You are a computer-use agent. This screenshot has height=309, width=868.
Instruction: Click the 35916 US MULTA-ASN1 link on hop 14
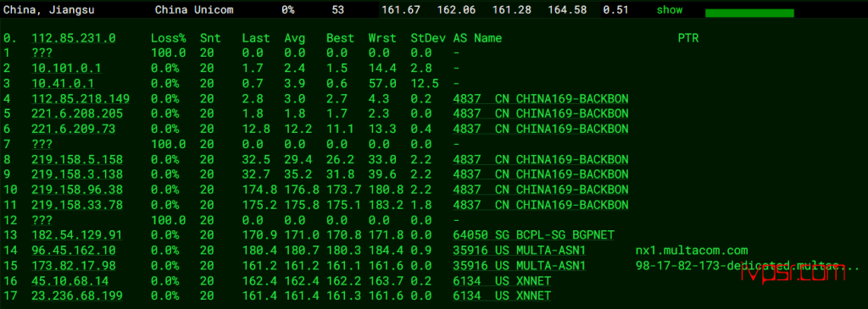click(520, 251)
